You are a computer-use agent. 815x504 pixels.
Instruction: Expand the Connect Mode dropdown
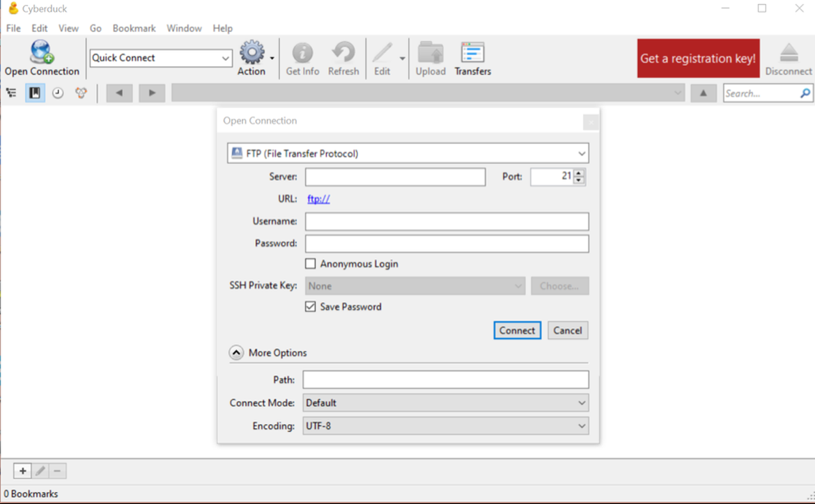click(x=446, y=402)
